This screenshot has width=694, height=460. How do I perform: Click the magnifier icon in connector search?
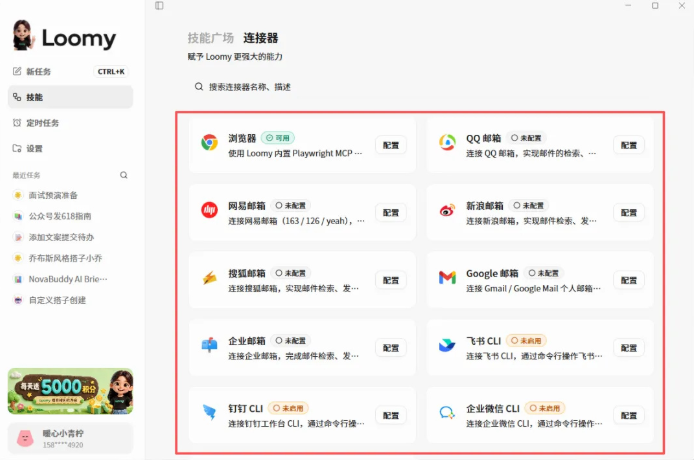[x=199, y=87]
